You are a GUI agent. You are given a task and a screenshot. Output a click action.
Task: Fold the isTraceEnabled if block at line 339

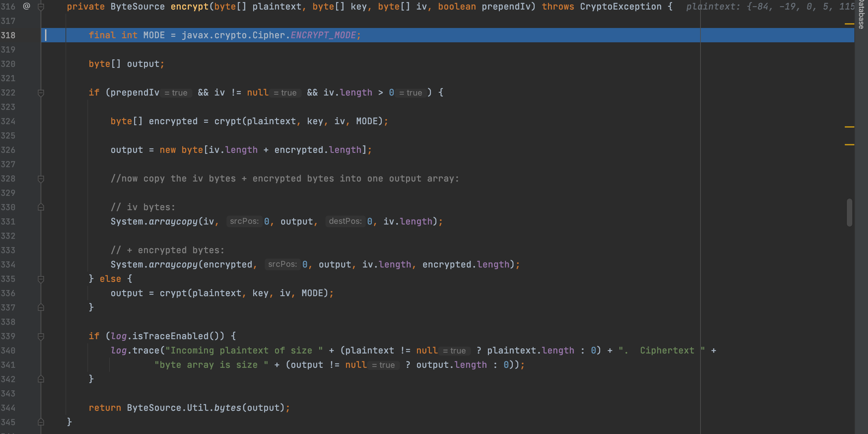click(x=41, y=336)
